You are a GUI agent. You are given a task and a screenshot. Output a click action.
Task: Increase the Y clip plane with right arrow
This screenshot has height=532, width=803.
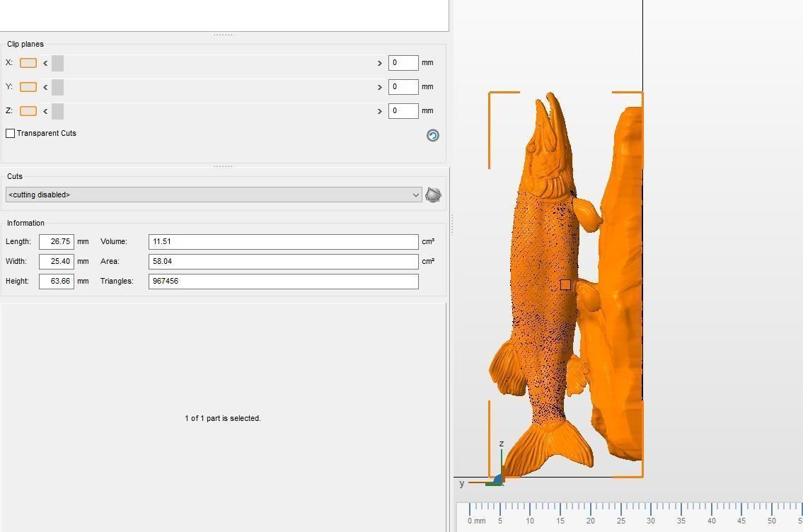[x=379, y=87]
